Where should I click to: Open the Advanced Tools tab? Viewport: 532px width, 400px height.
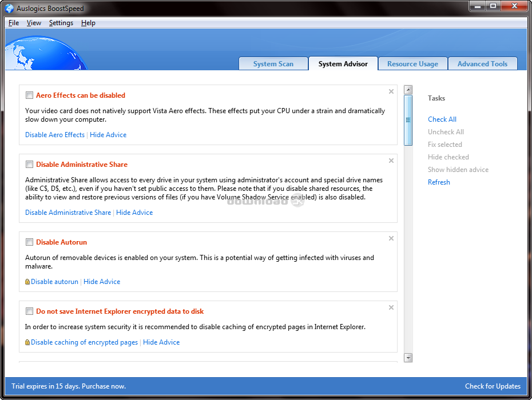pyautogui.click(x=482, y=64)
